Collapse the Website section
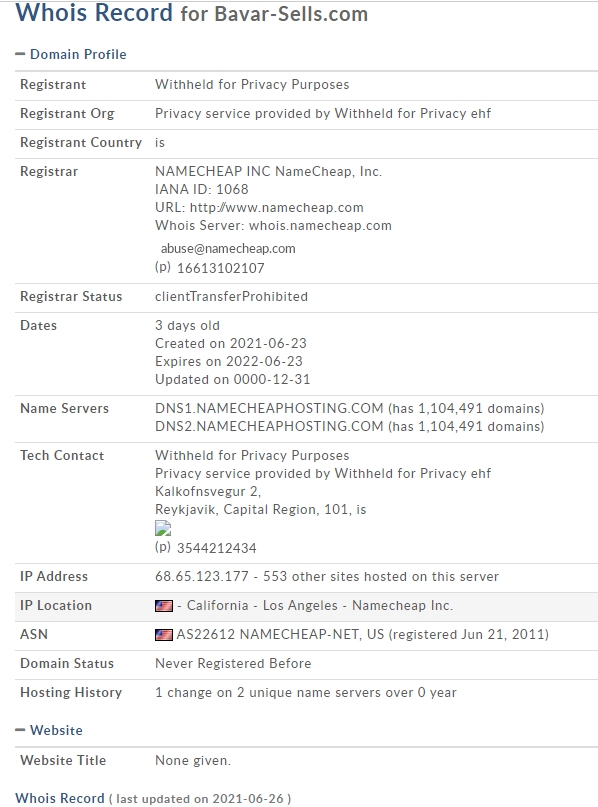Screen dimensions: 598x807 pos(49,730)
